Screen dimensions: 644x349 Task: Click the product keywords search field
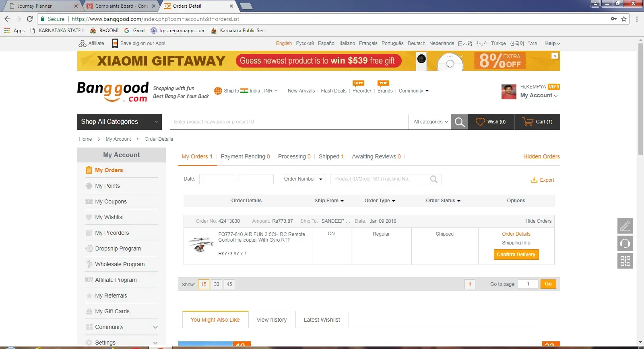[289, 122]
